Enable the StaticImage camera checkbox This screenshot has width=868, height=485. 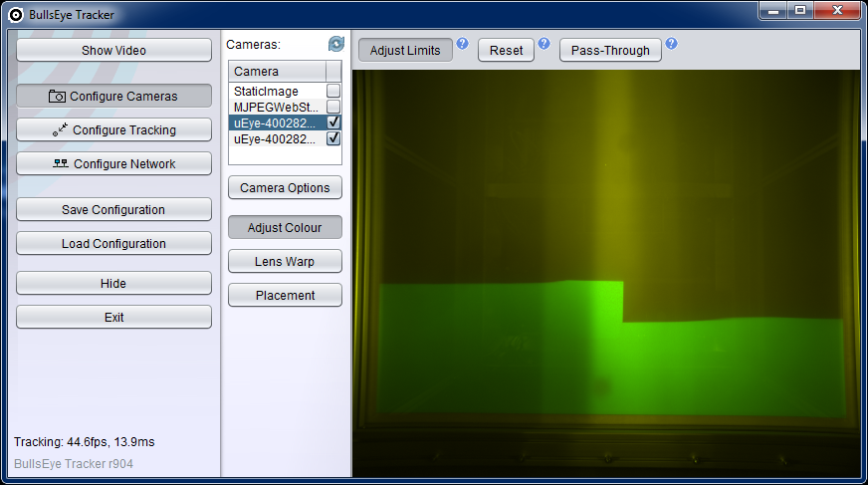[x=333, y=91]
